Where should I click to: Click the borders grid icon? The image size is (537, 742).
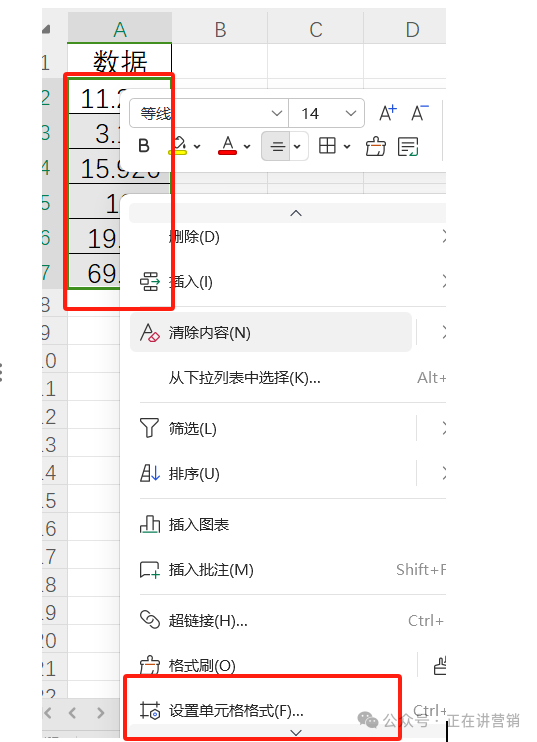click(327, 146)
